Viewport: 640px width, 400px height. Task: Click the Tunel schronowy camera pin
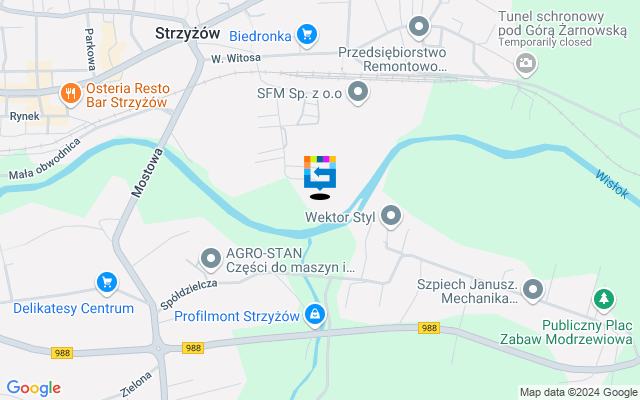pos(526,64)
